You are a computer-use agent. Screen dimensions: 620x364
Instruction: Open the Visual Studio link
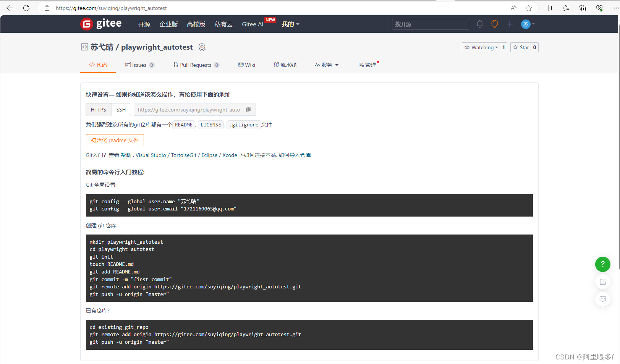pos(151,155)
